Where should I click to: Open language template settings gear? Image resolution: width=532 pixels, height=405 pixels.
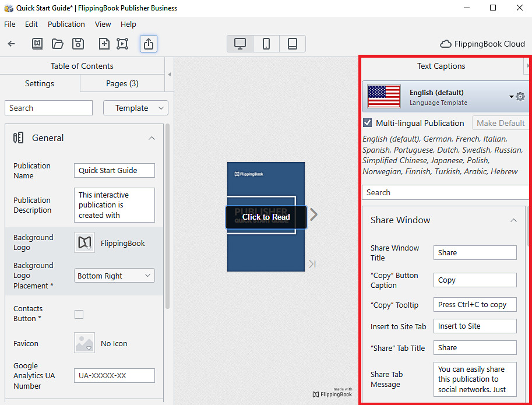[520, 97]
